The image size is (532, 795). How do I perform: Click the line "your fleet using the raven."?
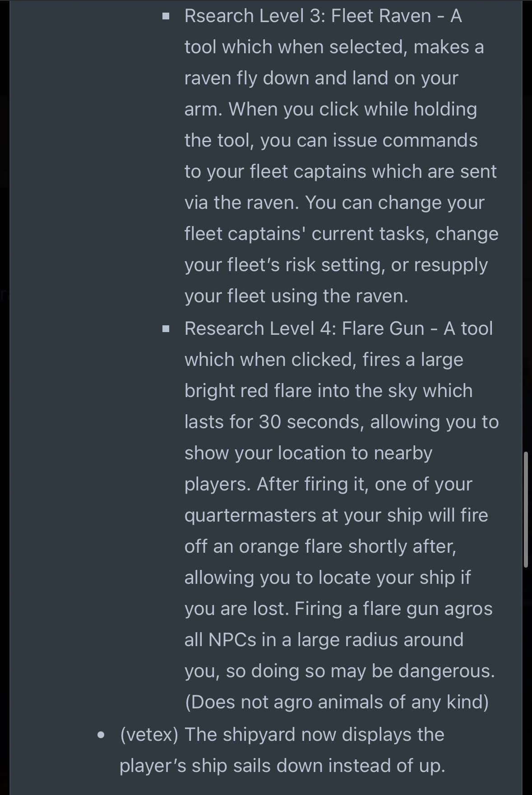click(x=296, y=296)
